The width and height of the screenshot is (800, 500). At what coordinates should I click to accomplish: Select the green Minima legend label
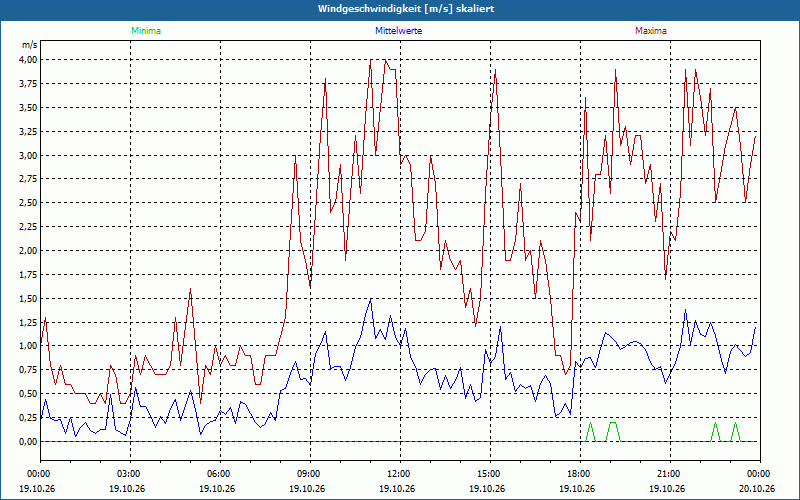(x=146, y=31)
